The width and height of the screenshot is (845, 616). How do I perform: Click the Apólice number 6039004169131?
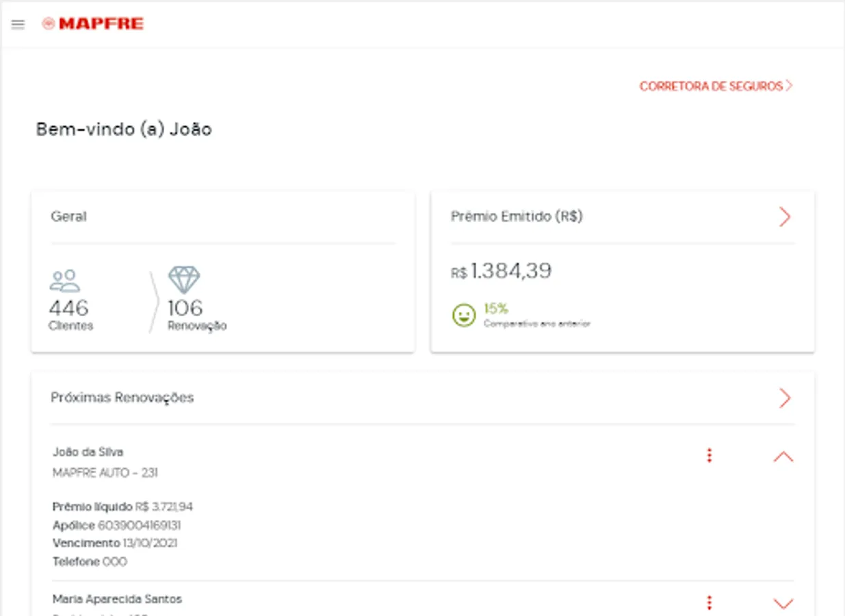point(140,526)
